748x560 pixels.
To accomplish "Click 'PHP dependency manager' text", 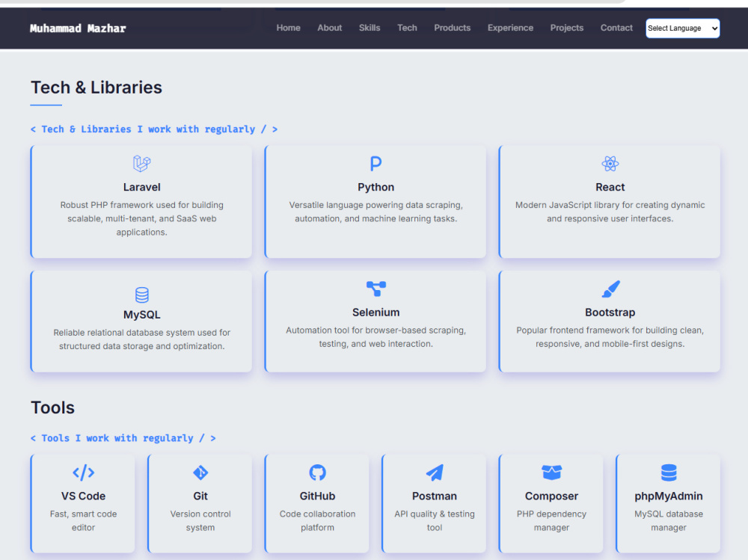I will 551,520.
